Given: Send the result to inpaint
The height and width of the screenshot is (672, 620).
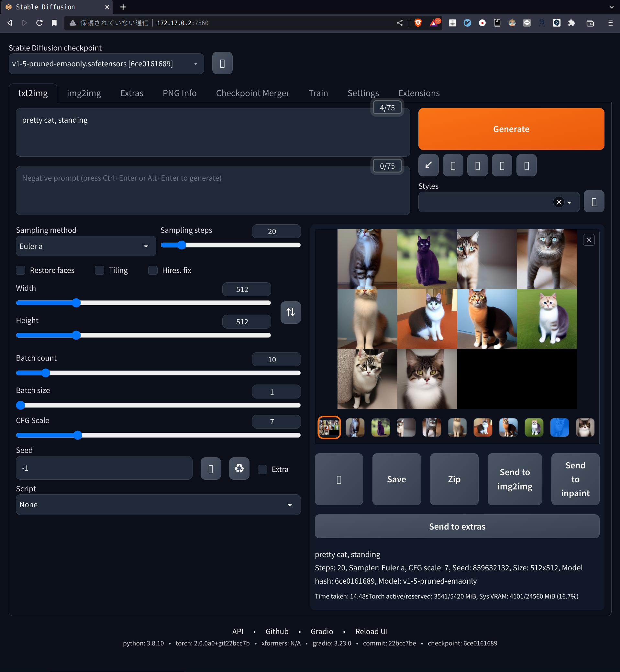Looking at the screenshot, I should [x=575, y=479].
